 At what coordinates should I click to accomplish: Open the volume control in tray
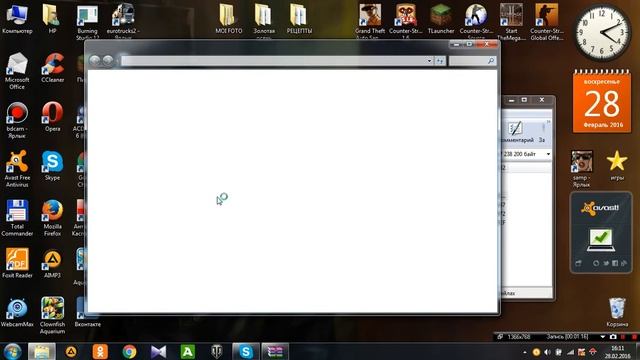[547, 352]
